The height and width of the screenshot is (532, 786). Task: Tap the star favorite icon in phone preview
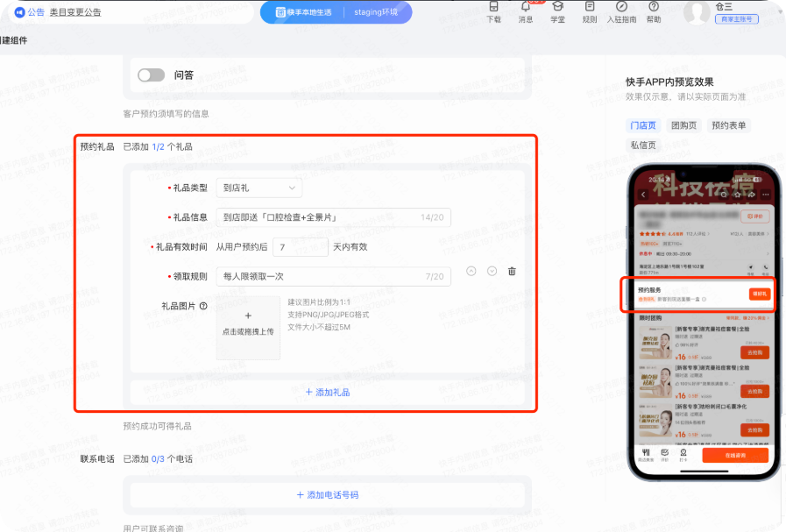(738, 195)
